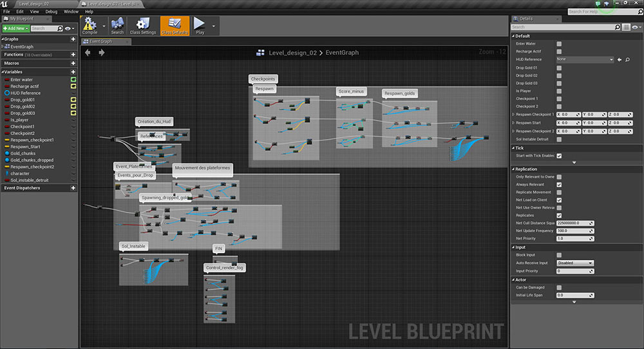Select the Gold_chunks variable
644x349 pixels.
tap(23, 153)
